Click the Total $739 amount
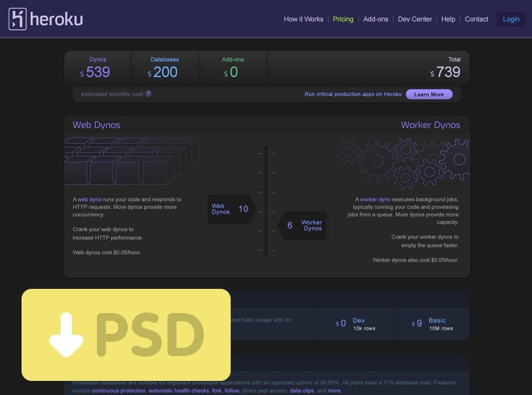 (445, 72)
